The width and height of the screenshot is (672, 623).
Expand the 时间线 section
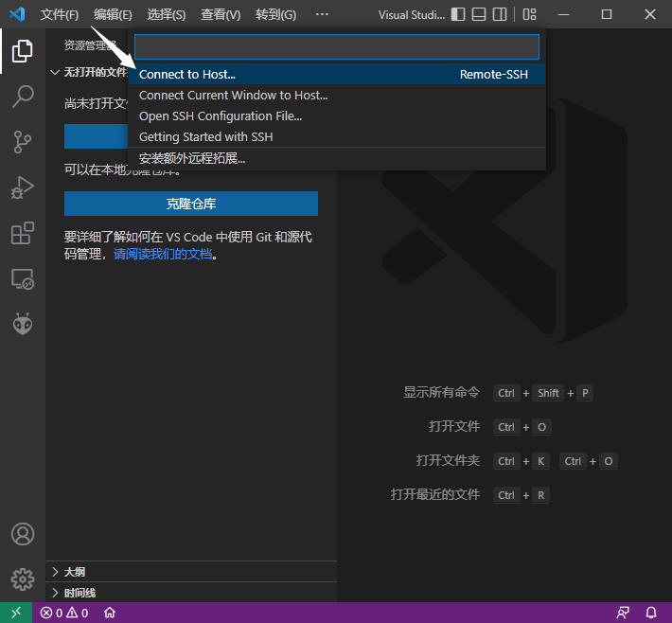click(x=191, y=593)
